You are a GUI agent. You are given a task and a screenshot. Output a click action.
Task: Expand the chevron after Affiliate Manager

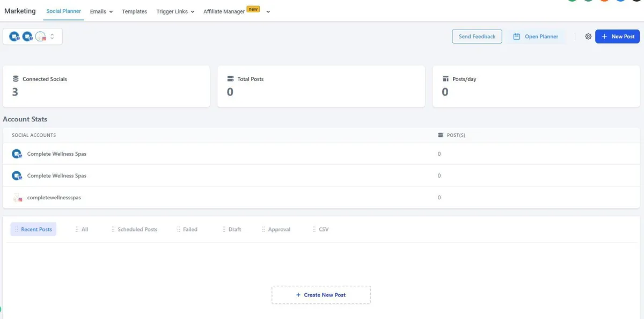[x=268, y=11]
